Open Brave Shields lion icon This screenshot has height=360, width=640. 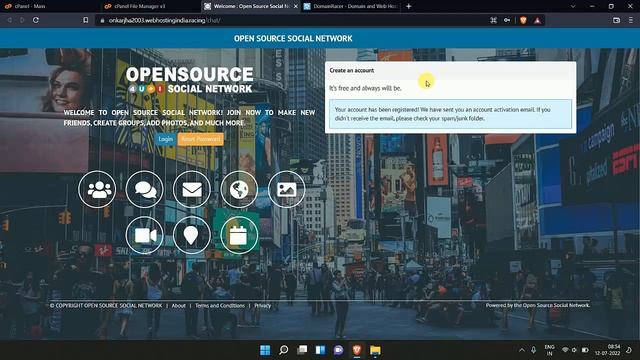click(x=523, y=20)
